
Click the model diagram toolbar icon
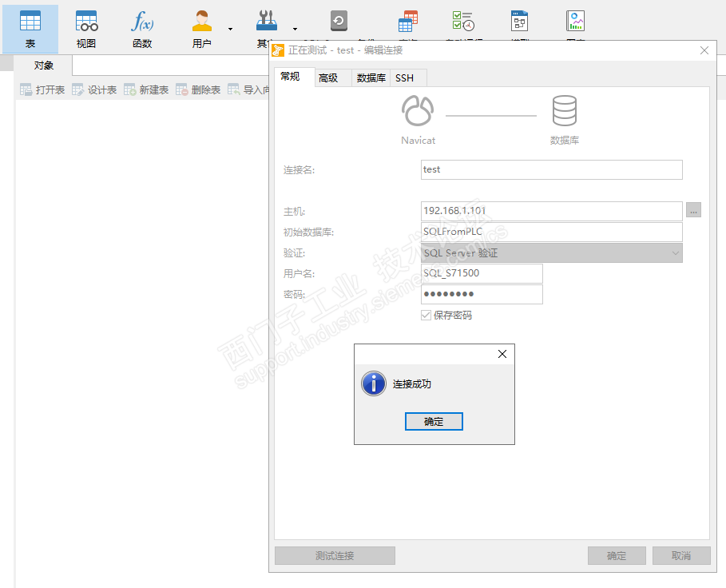pos(519,22)
